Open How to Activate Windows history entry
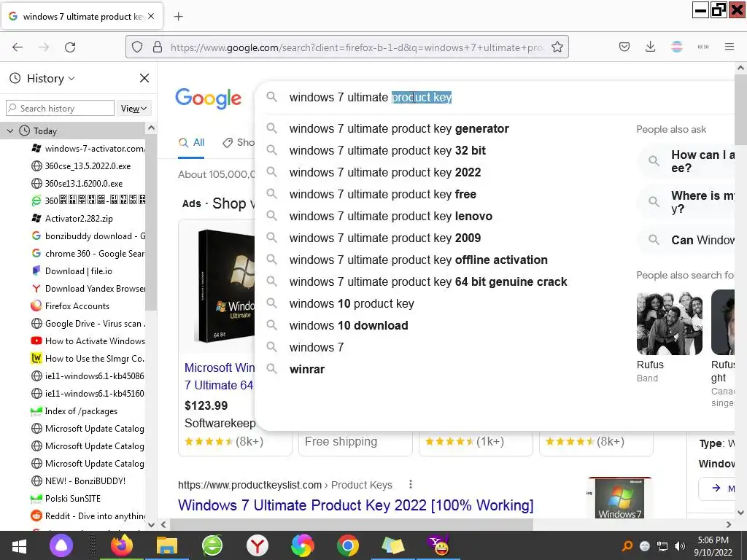747x560 pixels. click(x=88, y=341)
